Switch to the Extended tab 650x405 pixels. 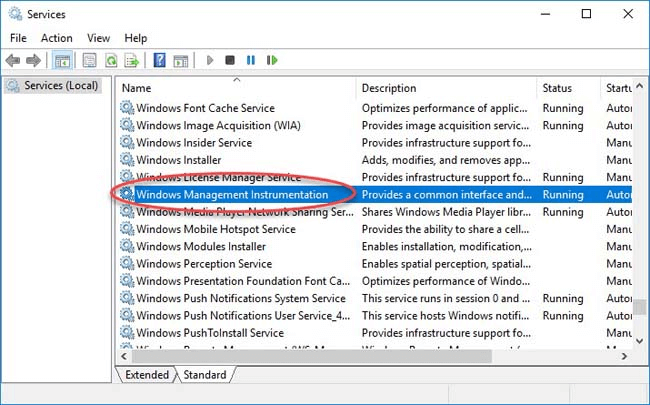tap(147, 375)
